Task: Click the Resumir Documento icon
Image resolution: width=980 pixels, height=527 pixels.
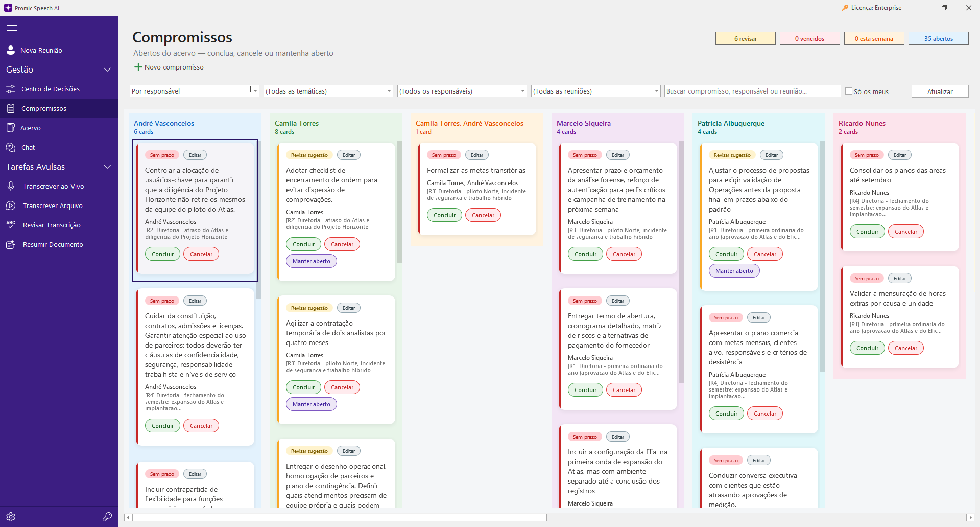Action: (11, 244)
